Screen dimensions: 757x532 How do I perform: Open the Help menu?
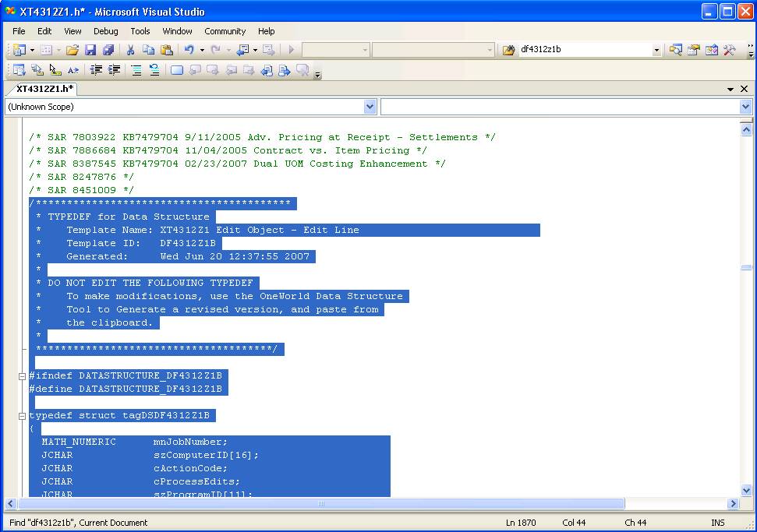(266, 31)
